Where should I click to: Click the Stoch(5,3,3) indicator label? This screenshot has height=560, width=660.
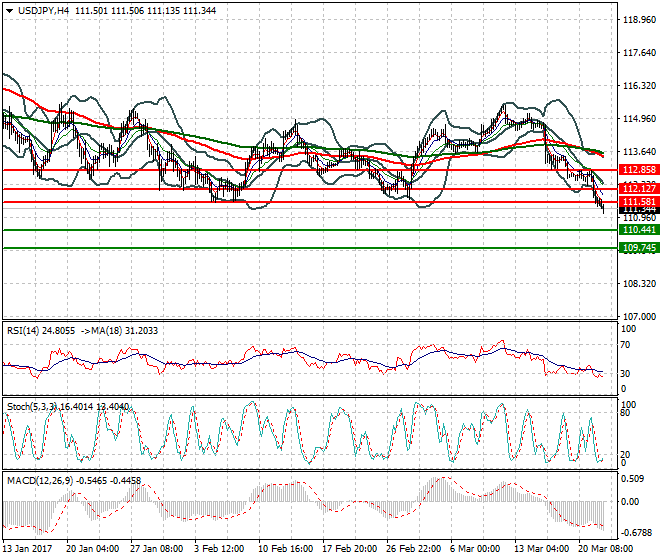click(34, 406)
